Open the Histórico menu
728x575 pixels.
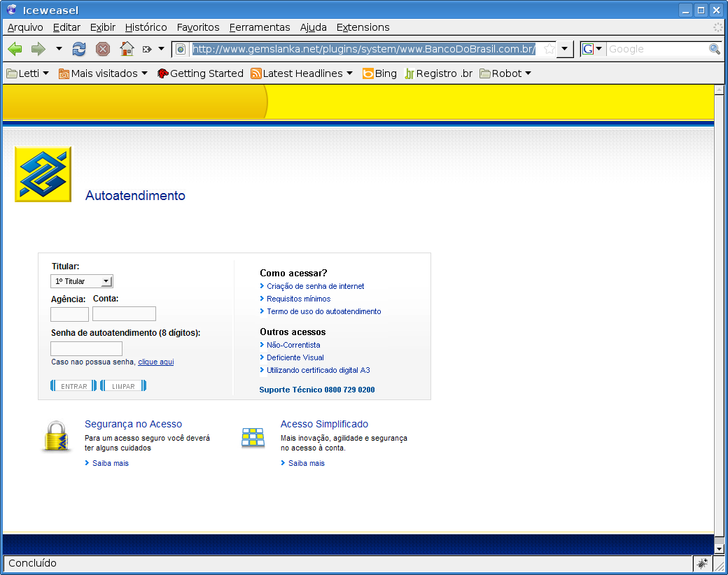(146, 27)
